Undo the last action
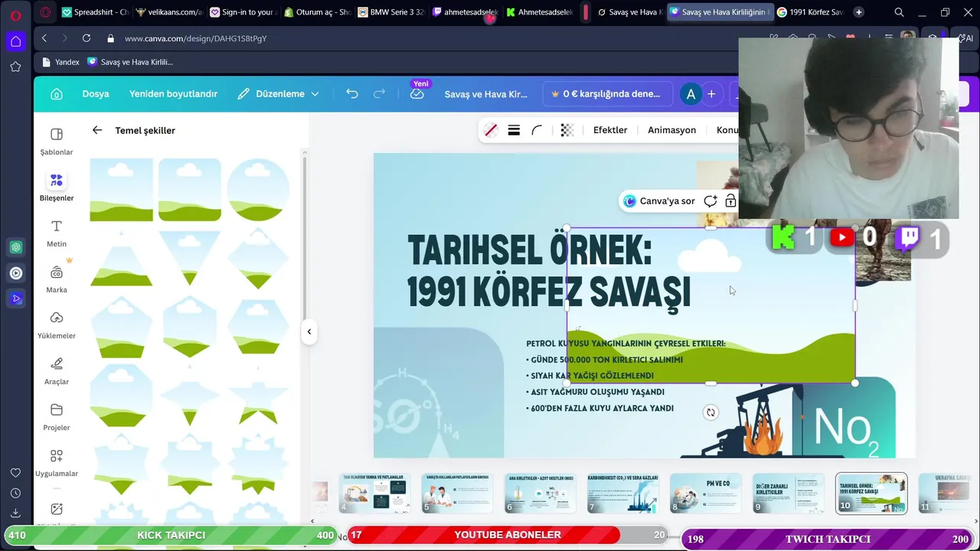980x551 pixels. click(x=352, y=93)
